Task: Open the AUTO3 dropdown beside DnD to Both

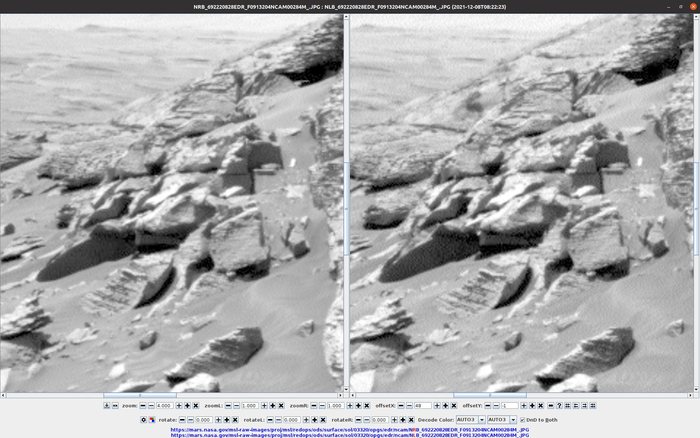Action: (502, 420)
